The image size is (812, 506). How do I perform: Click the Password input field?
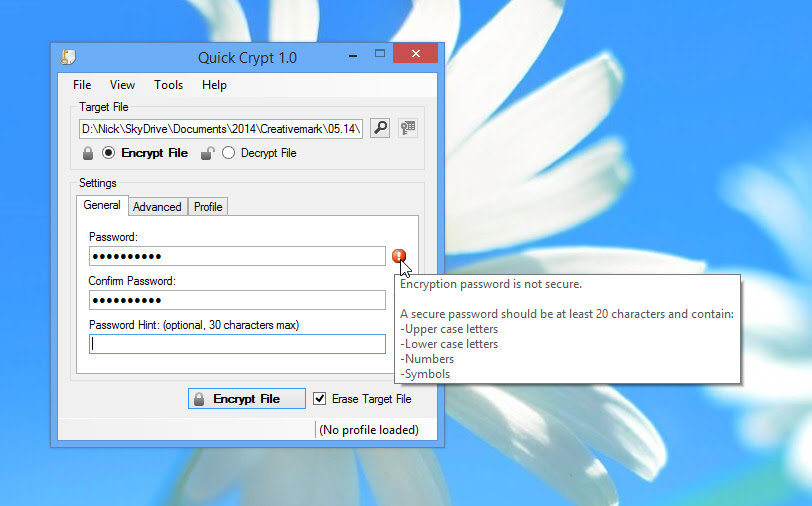click(237, 256)
